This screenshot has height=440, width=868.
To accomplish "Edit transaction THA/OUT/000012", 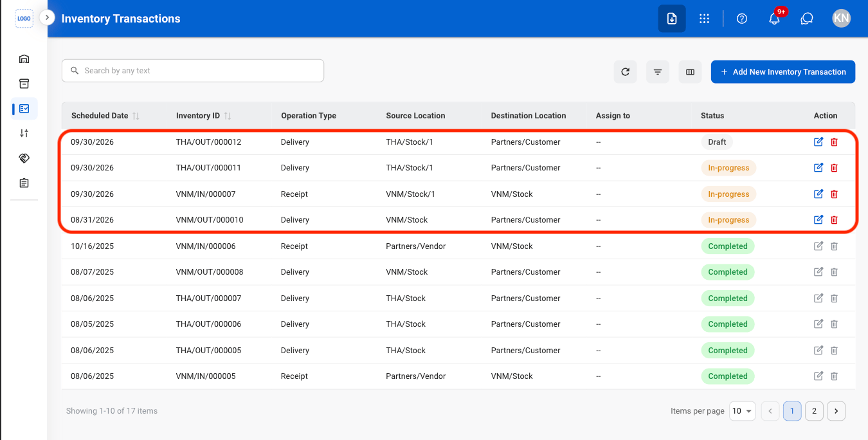I will tap(818, 142).
